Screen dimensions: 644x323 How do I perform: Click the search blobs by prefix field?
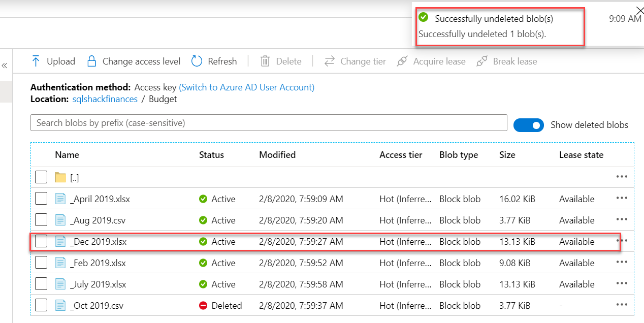269,122
